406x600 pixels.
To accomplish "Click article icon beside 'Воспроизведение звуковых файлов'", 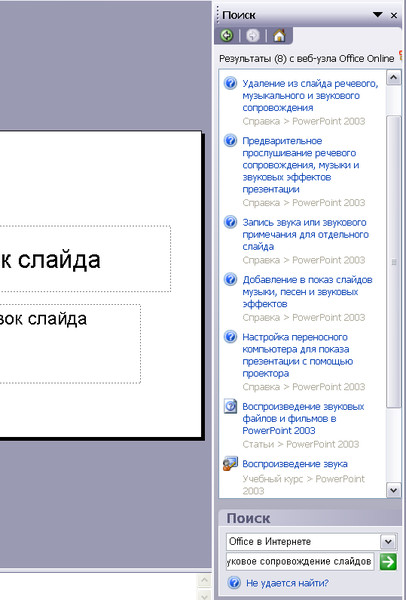I will [x=230, y=406].
